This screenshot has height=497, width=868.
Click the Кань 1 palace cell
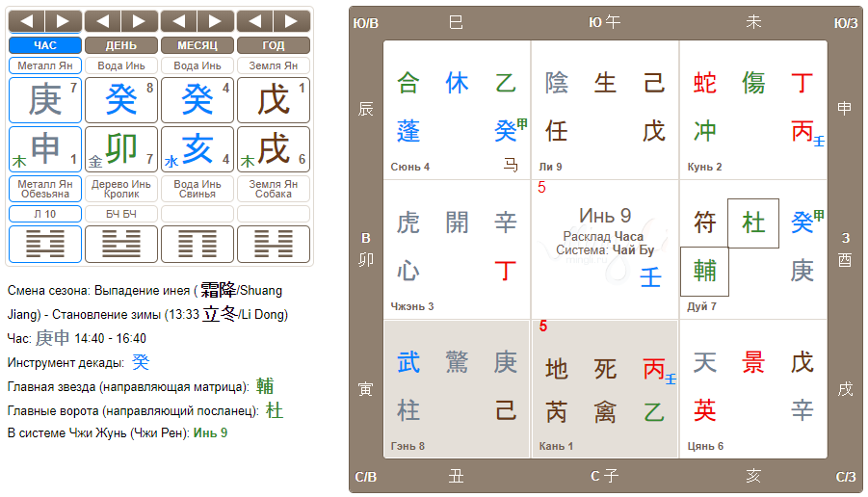tap(604, 389)
